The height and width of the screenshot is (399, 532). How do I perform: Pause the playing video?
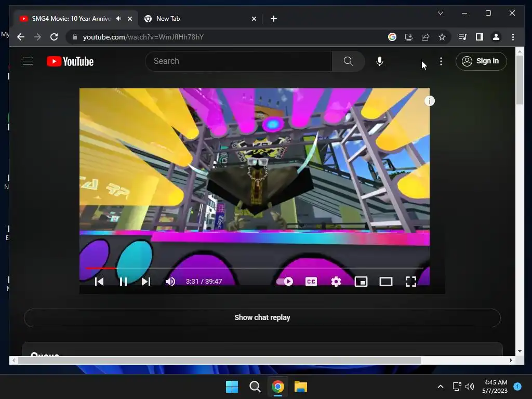[123, 281]
